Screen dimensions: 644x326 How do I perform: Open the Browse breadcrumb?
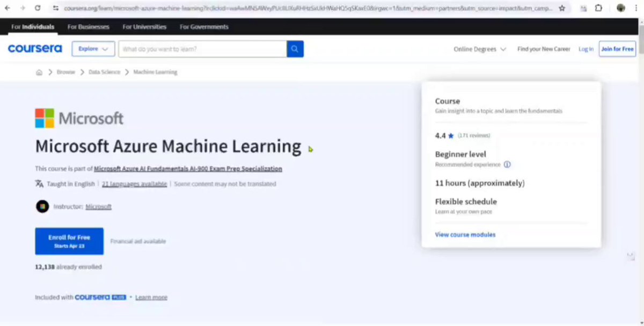tap(66, 72)
